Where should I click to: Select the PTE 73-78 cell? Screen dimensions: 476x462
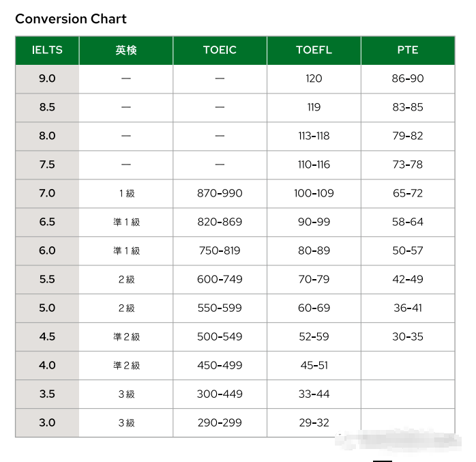(x=407, y=164)
